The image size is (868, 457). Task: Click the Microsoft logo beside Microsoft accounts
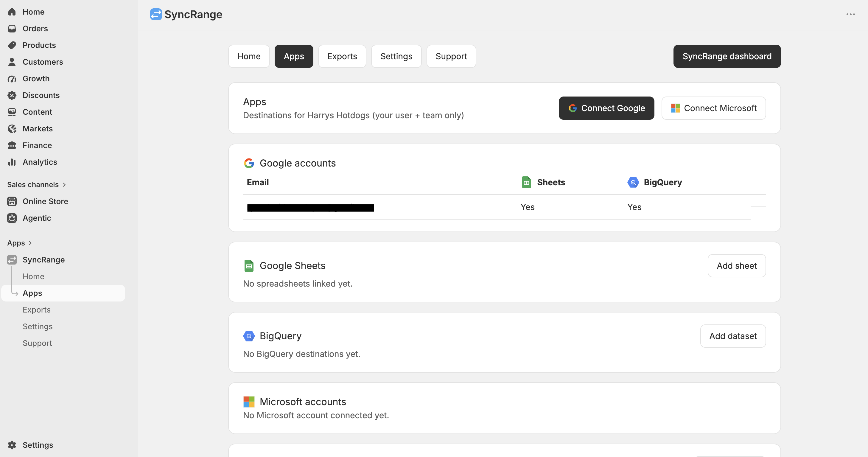[249, 402]
